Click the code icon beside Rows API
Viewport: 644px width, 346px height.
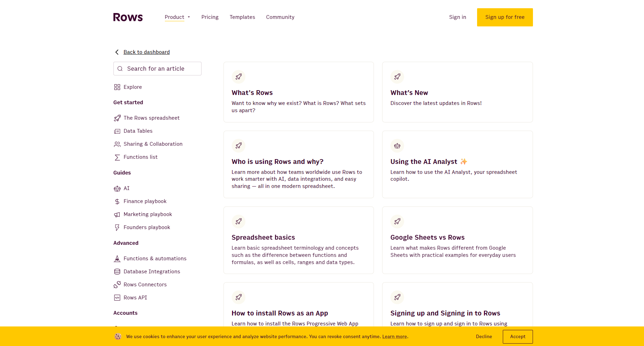click(117, 298)
